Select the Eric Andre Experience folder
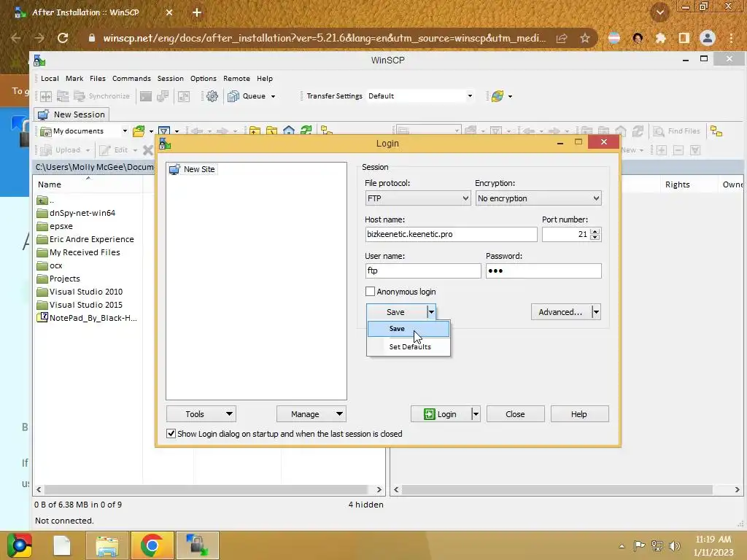This screenshot has height=560, width=747. click(x=86, y=239)
